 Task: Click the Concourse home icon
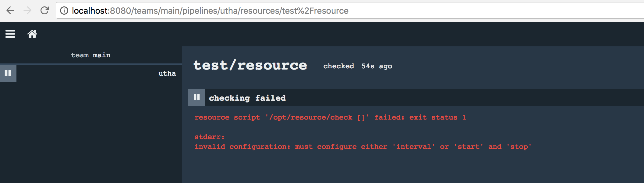pyautogui.click(x=32, y=34)
